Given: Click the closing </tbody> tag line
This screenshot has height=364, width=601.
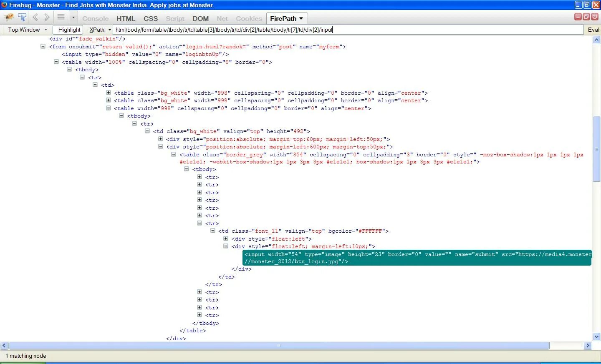Looking at the screenshot, I should tap(206, 323).
